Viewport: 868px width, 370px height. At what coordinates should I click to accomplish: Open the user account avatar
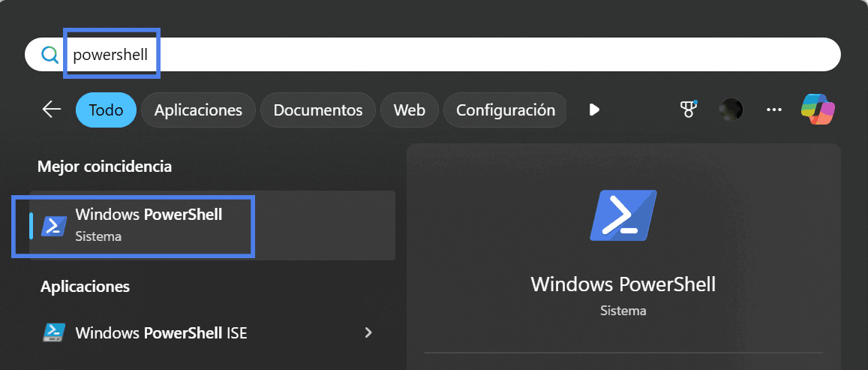[731, 110]
